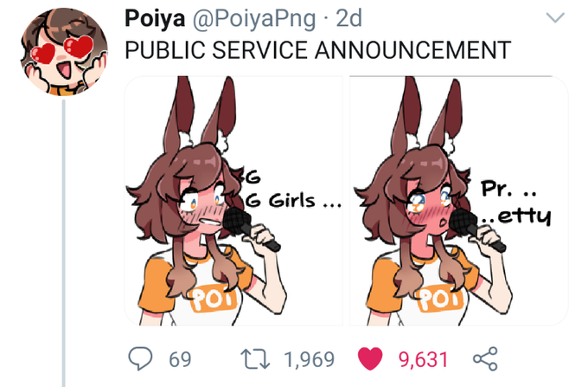Unlike the tweet via red heart

(x=370, y=358)
